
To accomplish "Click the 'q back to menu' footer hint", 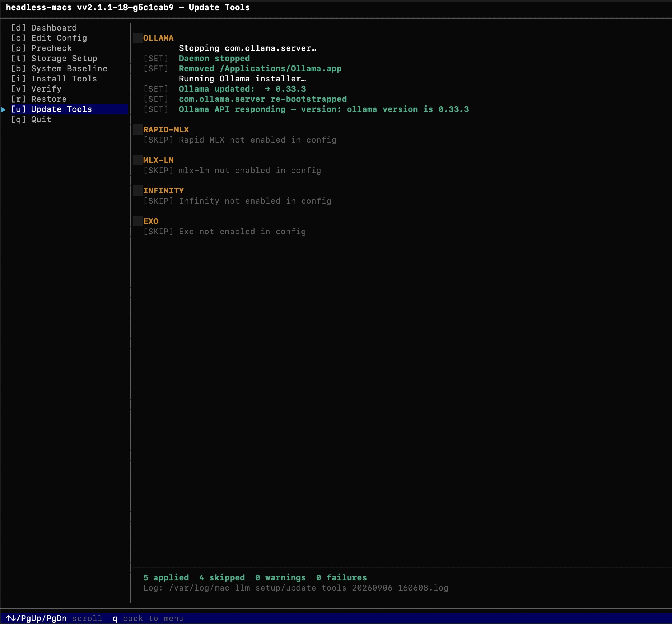I will 148,618.
